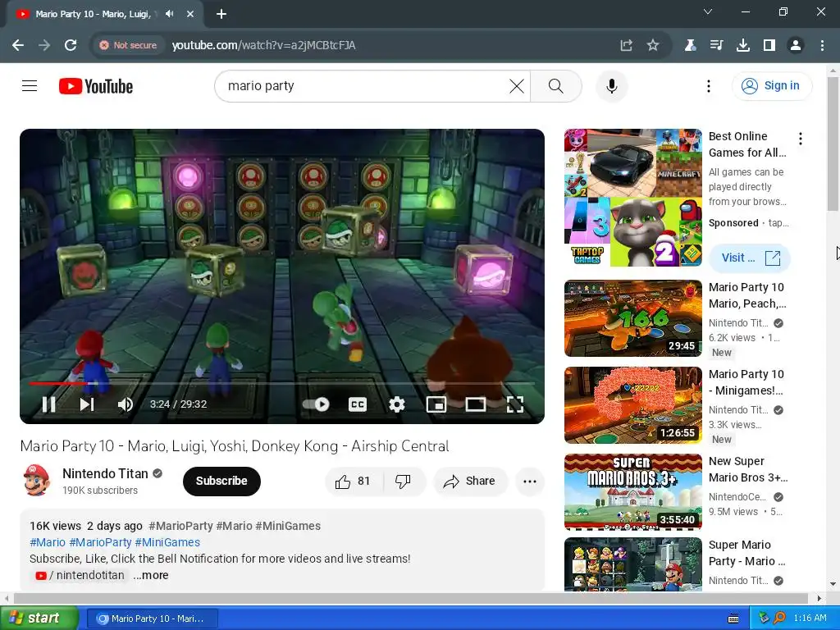Seek on the video progress bar

click(282, 384)
